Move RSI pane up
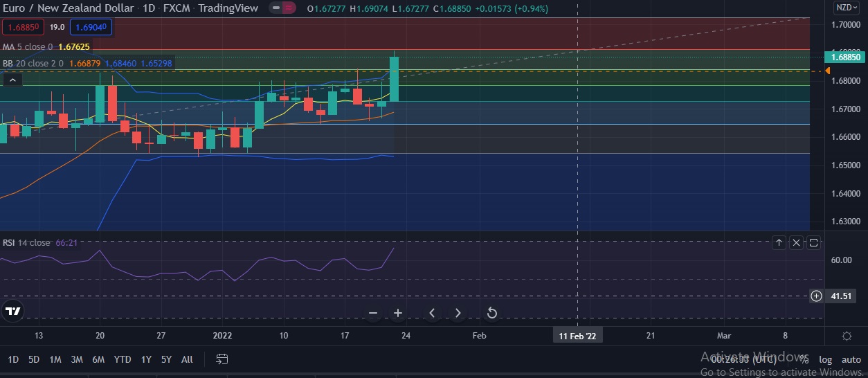 point(779,242)
